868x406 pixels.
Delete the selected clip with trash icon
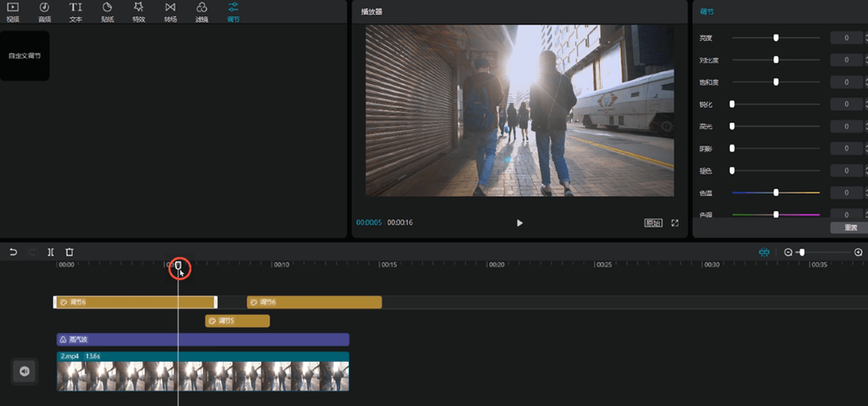pos(69,252)
